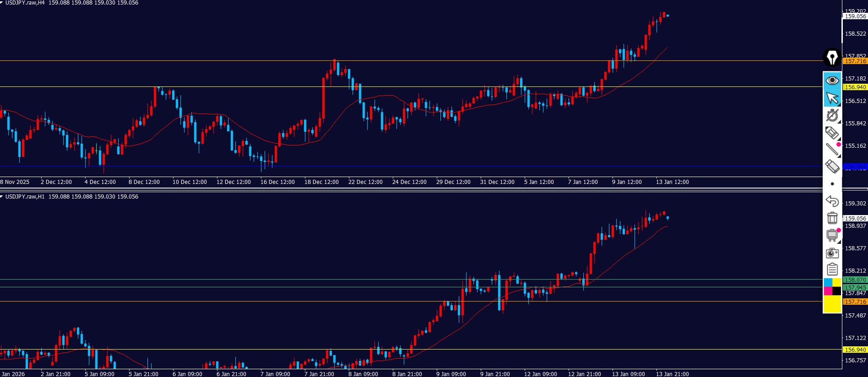The height and width of the screenshot is (377, 868).
Task: Pick the magenta color swatch
Action: click(828, 291)
